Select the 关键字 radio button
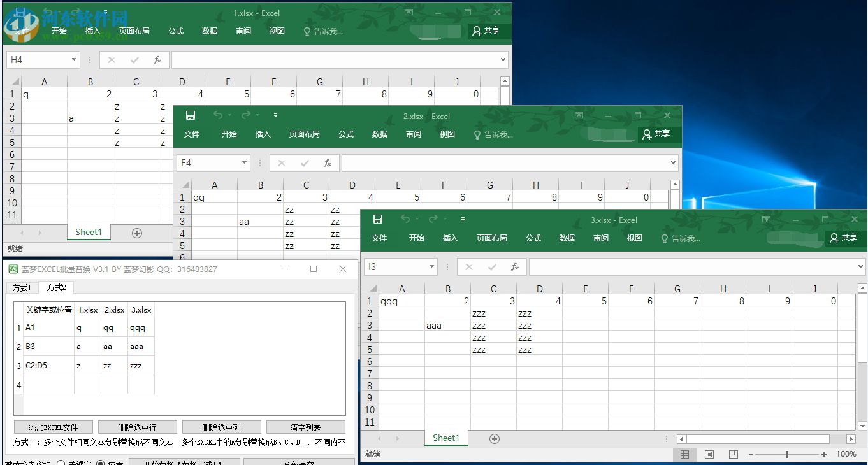 61,462
